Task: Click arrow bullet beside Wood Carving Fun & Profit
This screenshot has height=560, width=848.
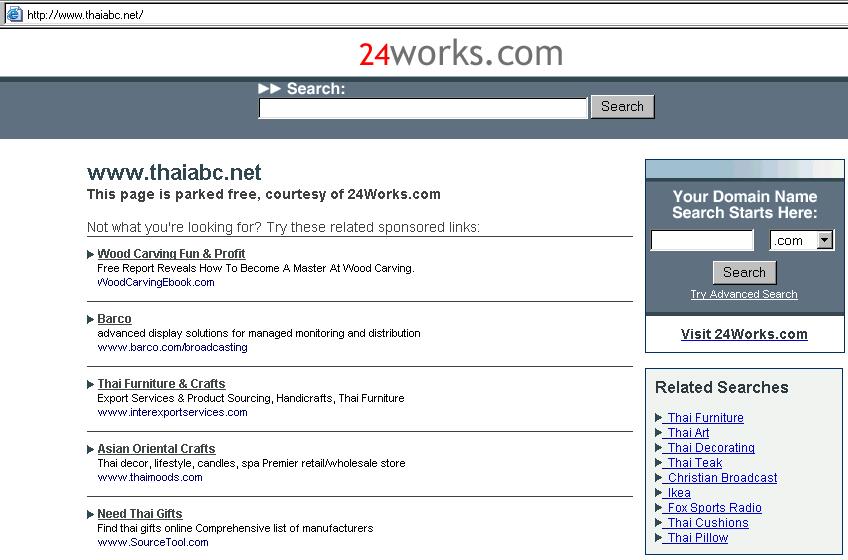Action: [90, 254]
